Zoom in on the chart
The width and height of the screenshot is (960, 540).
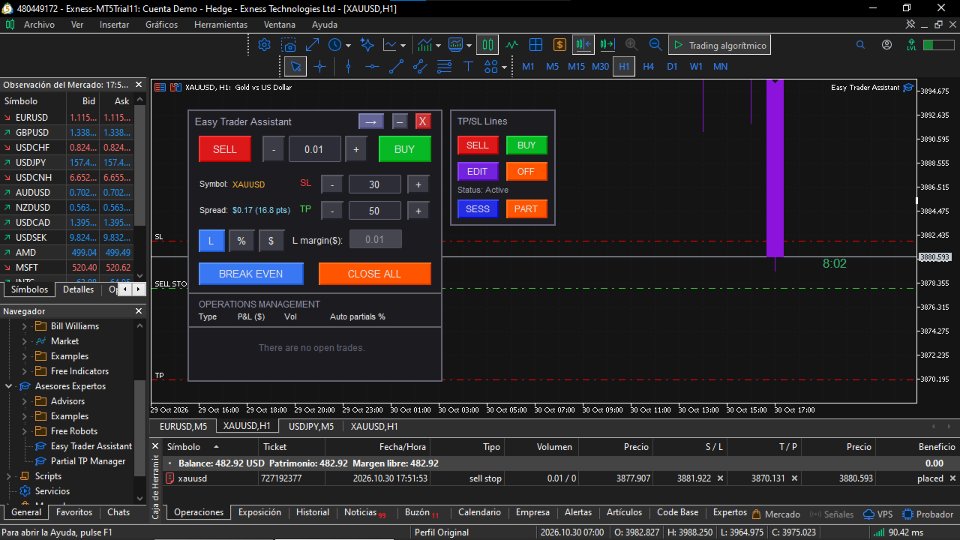631,45
